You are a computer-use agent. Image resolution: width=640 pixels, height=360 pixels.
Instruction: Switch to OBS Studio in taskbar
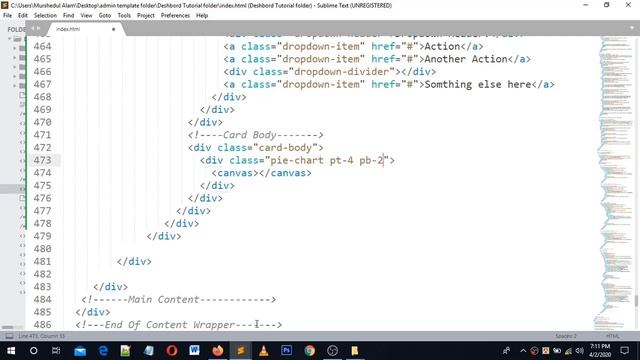point(332,351)
